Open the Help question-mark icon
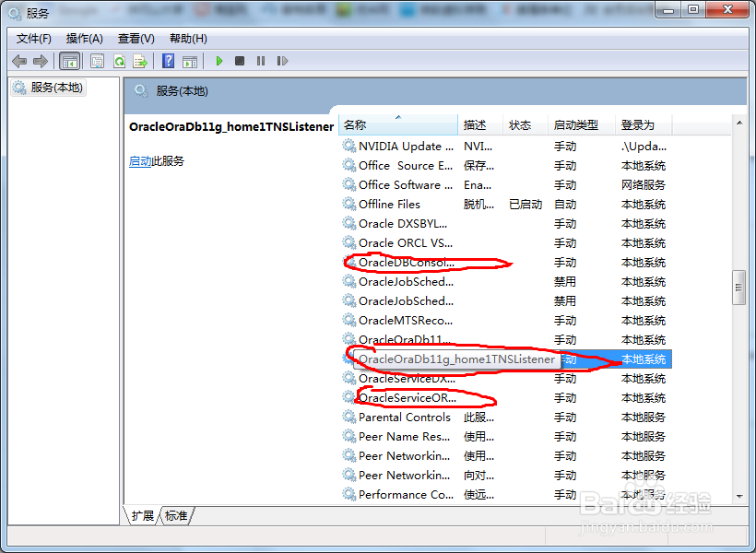 169,61
